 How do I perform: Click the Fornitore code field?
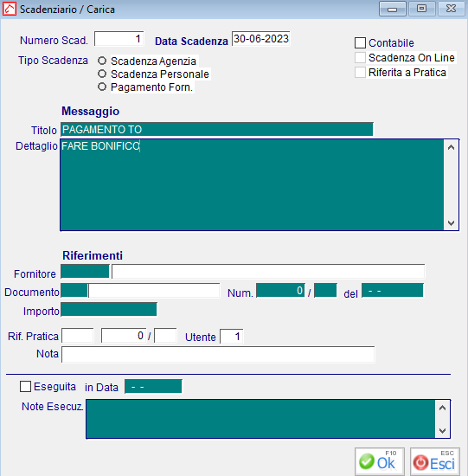click(x=85, y=271)
